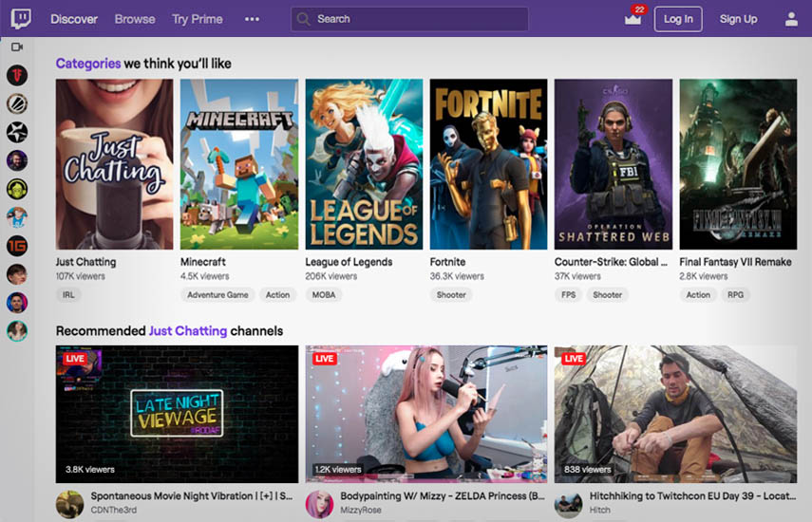Click the Final Fantasy VII Remake title
812x522 pixels.
735,262
